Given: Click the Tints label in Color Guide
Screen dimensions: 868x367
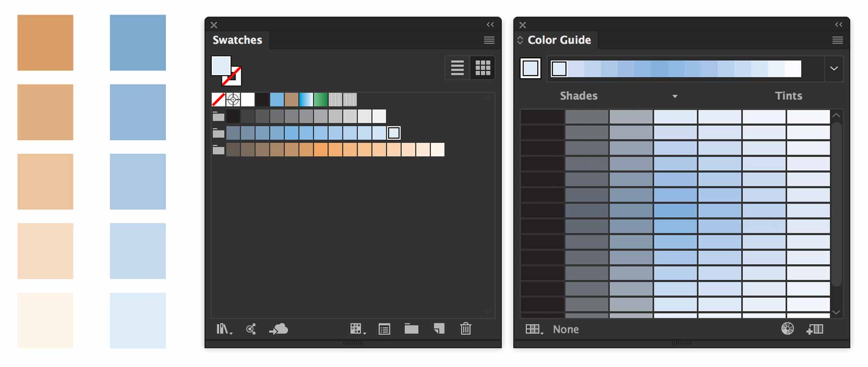Looking at the screenshot, I should pyautogui.click(x=789, y=96).
